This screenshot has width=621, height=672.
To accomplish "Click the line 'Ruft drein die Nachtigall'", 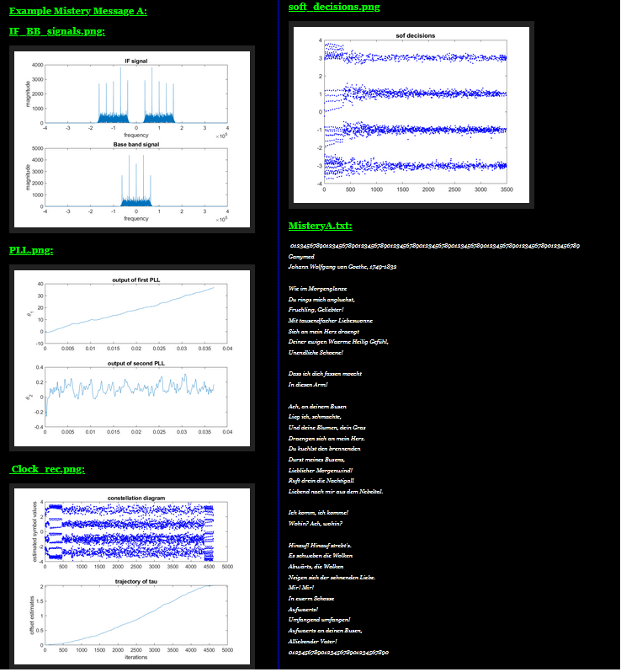I will click(321, 481).
